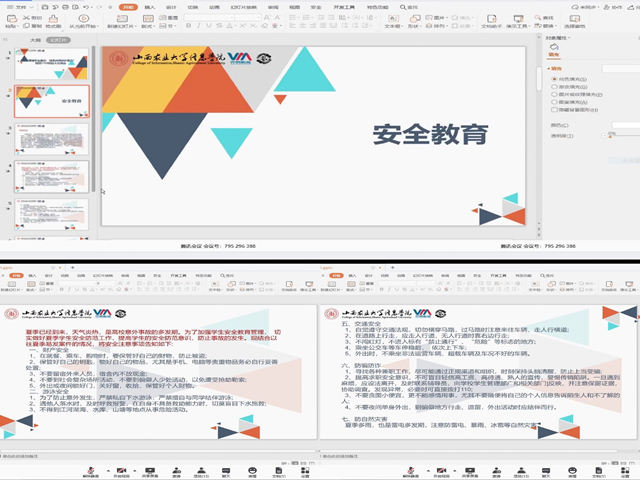The height and width of the screenshot is (480, 640).
Task: Click 文本框 in 安全教育 title-slide window
Action: 392,21
